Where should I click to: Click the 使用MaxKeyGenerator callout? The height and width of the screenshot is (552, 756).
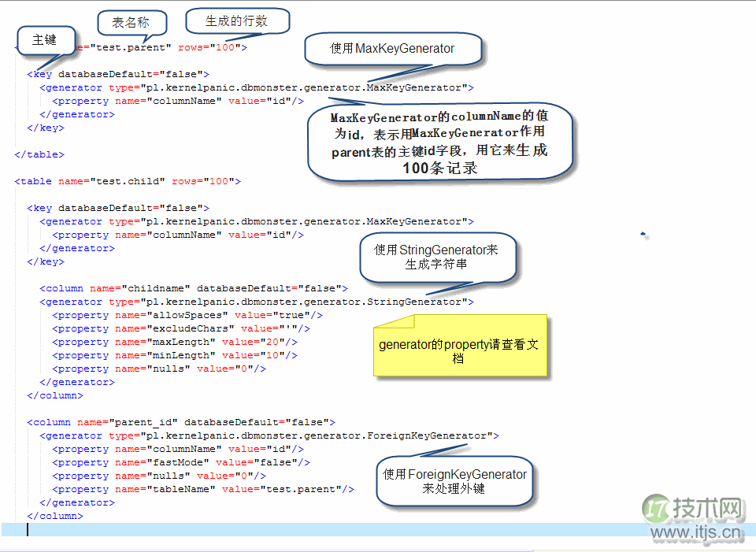392,48
